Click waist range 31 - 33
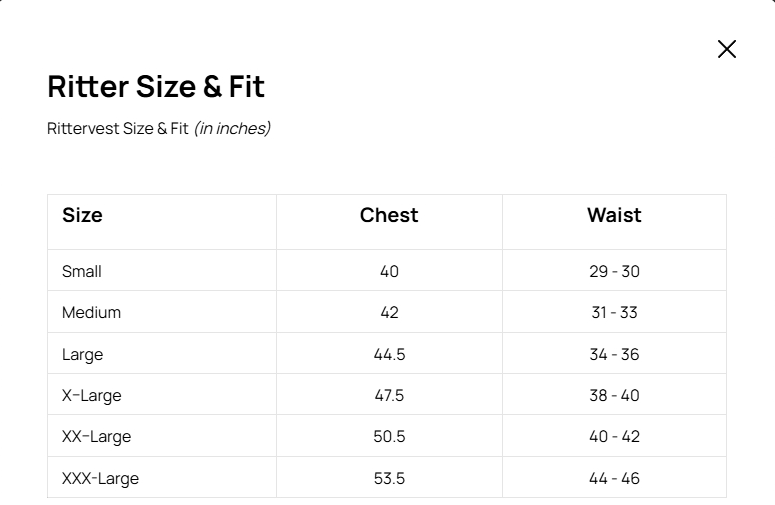 [x=614, y=313]
